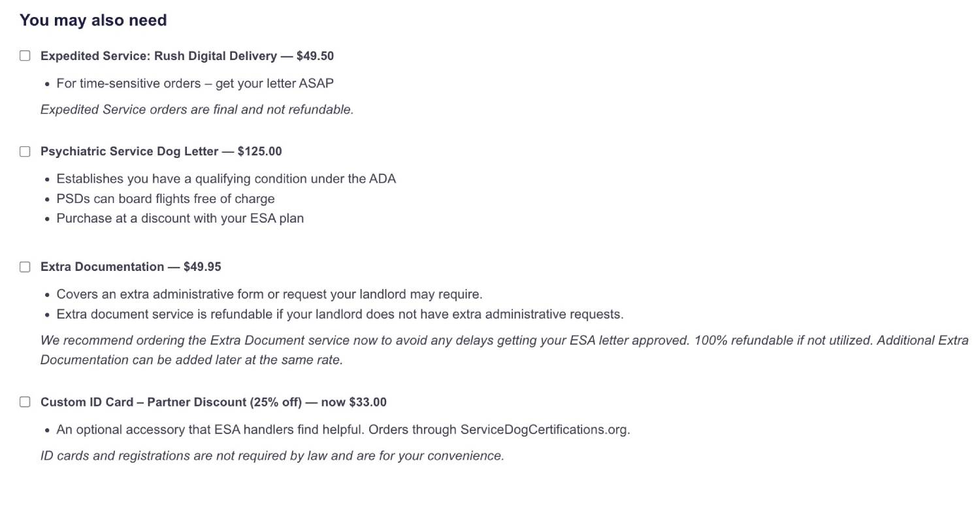Check the Expedited Service Rush Delivery checkbox
Image resolution: width=980 pixels, height=517 pixels.
tap(25, 56)
